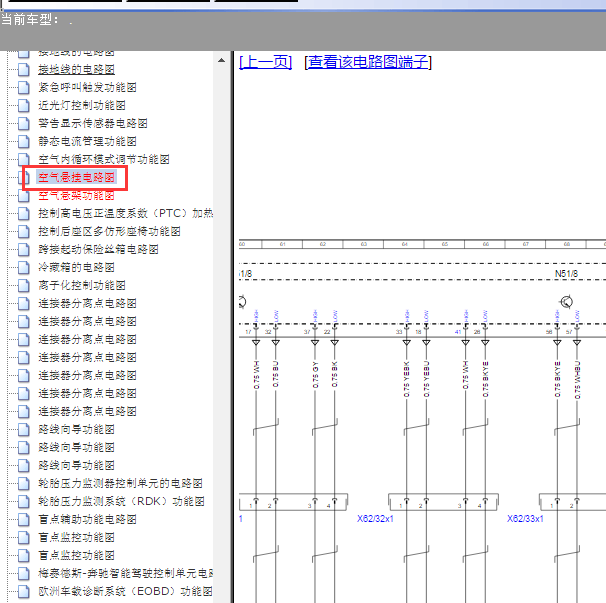Click connector label X62/32x1
The width and height of the screenshot is (606, 603).
(375, 519)
